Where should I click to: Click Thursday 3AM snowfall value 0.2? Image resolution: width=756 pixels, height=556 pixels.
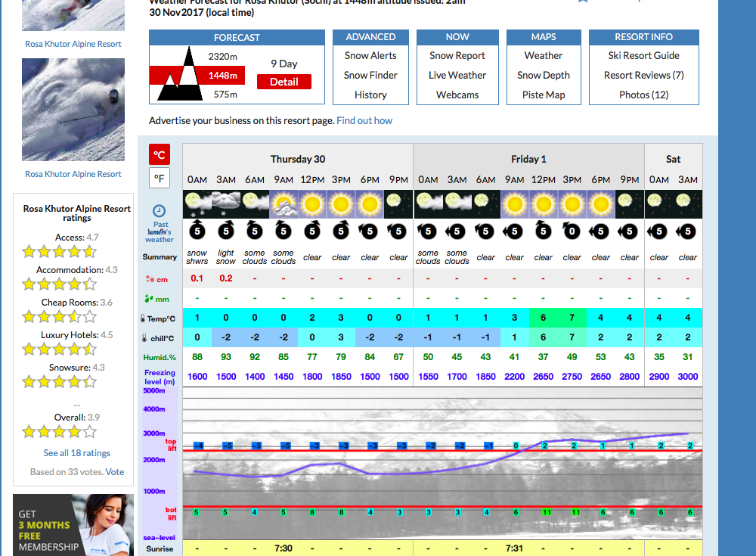(225, 278)
